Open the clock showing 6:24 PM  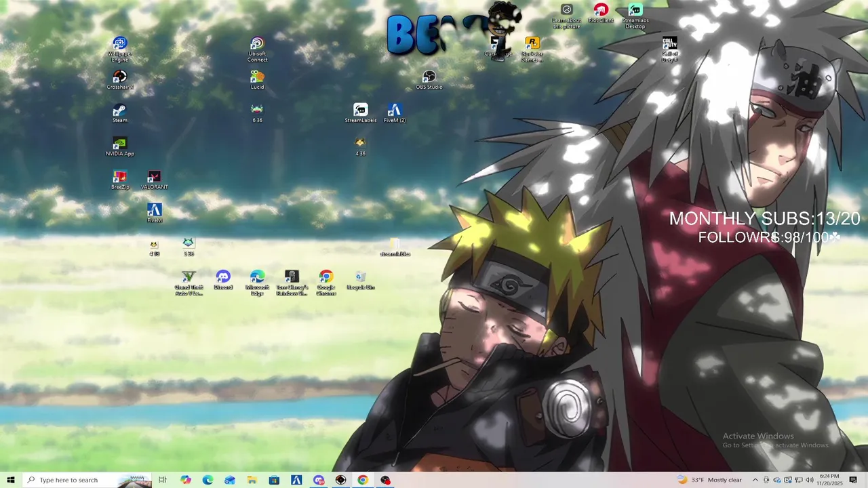[829, 480]
